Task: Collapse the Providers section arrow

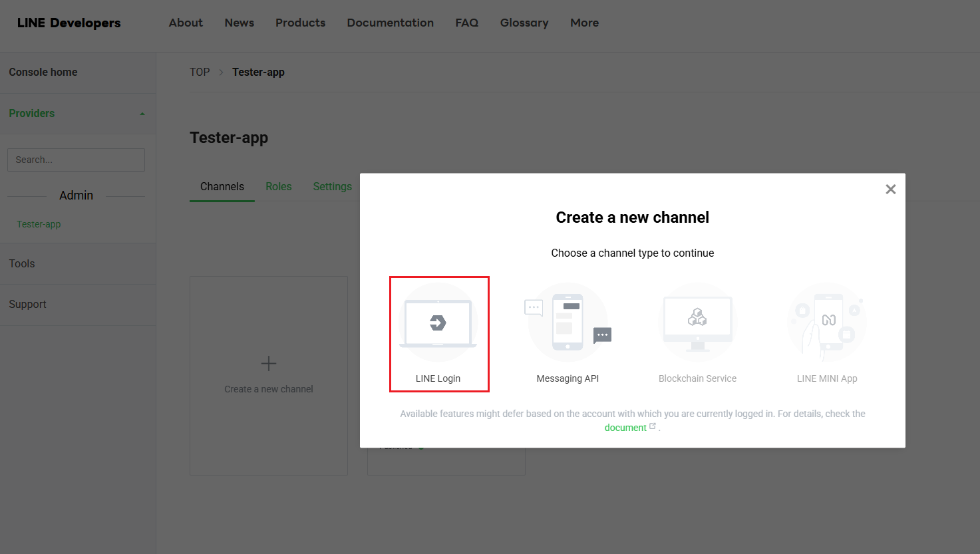Action: 142,114
